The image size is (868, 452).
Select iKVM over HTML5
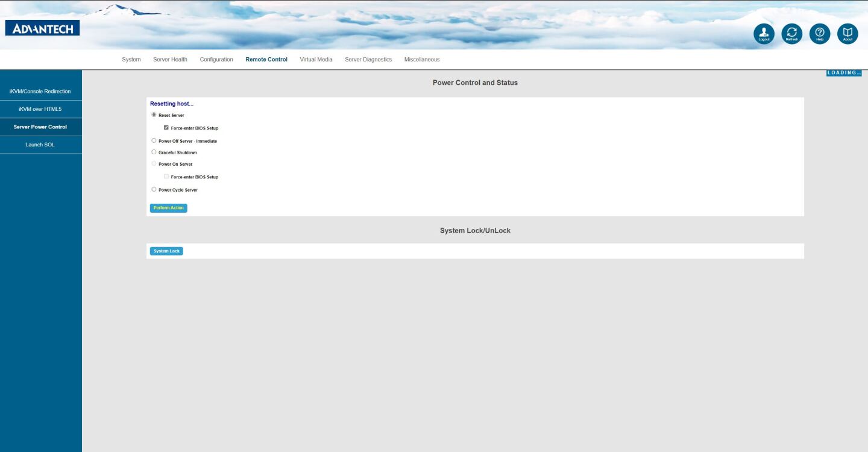click(x=40, y=109)
